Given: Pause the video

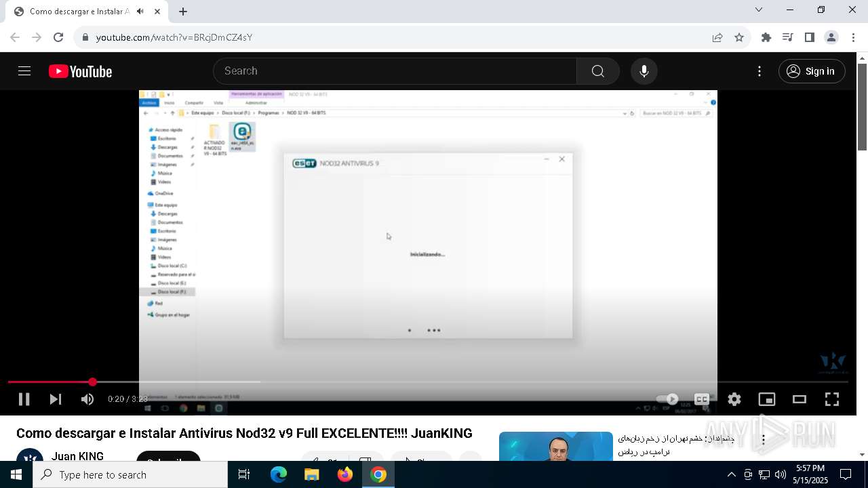Looking at the screenshot, I should click(24, 399).
